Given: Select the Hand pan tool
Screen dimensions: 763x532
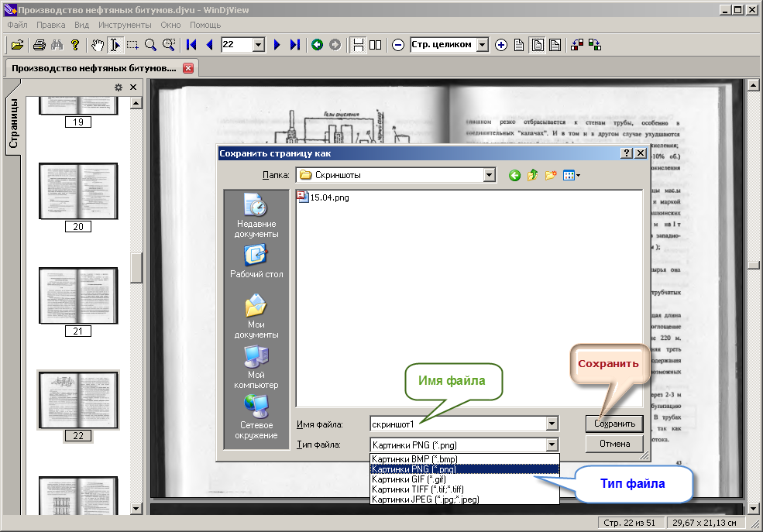Looking at the screenshot, I should point(98,45).
